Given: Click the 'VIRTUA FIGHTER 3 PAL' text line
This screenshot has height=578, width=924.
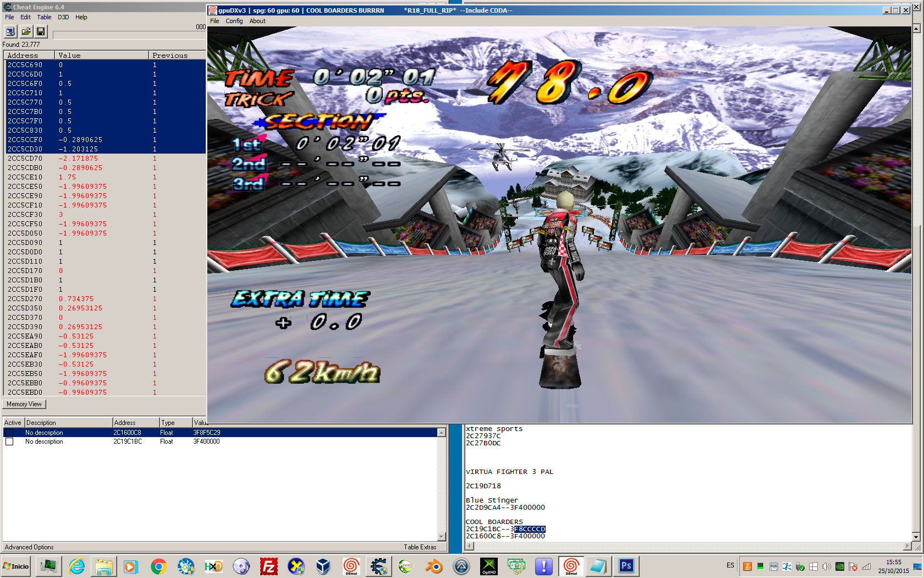Looking at the screenshot, I should point(509,472).
